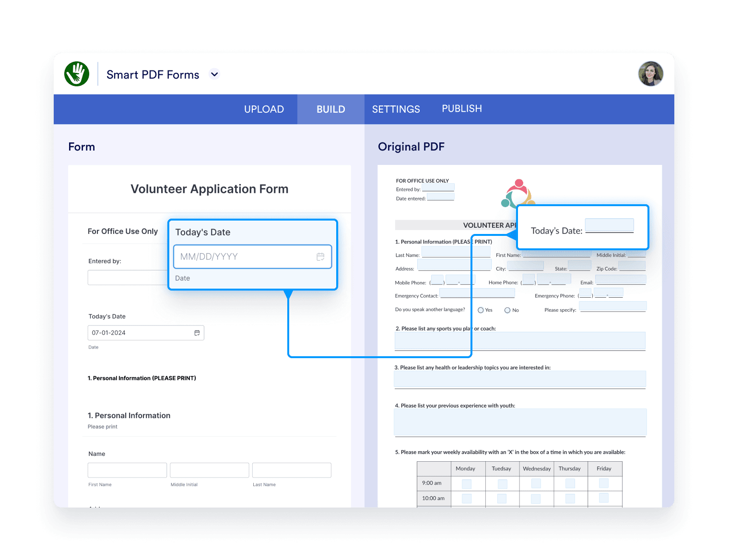Select the BUILD tab
The image size is (729, 560).
[330, 109]
